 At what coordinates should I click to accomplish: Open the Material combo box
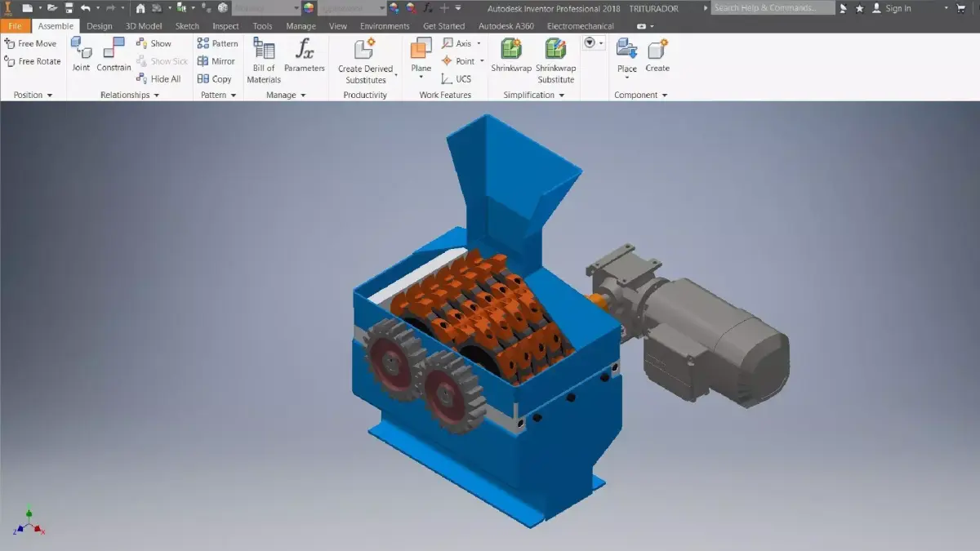[x=266, y=8]
